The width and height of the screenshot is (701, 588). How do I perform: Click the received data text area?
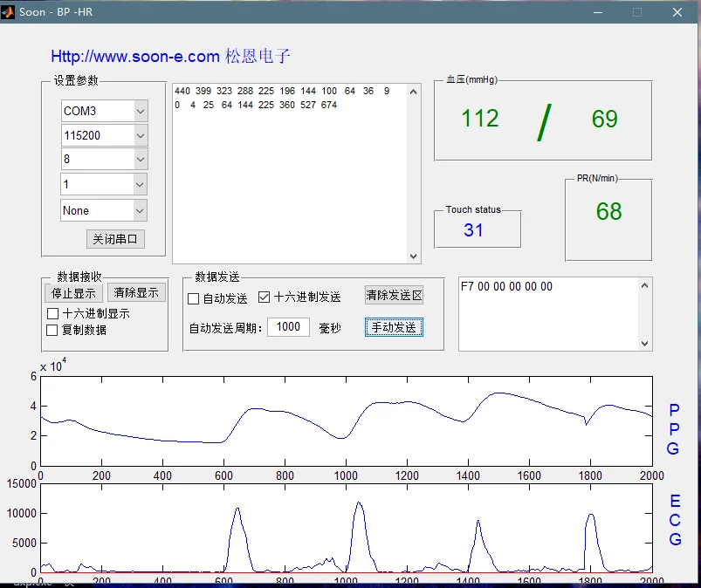[x=288, y=174]
